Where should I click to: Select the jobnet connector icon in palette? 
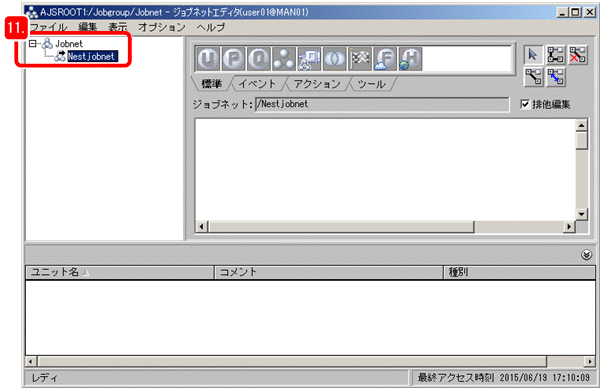[x=309, y=59]
